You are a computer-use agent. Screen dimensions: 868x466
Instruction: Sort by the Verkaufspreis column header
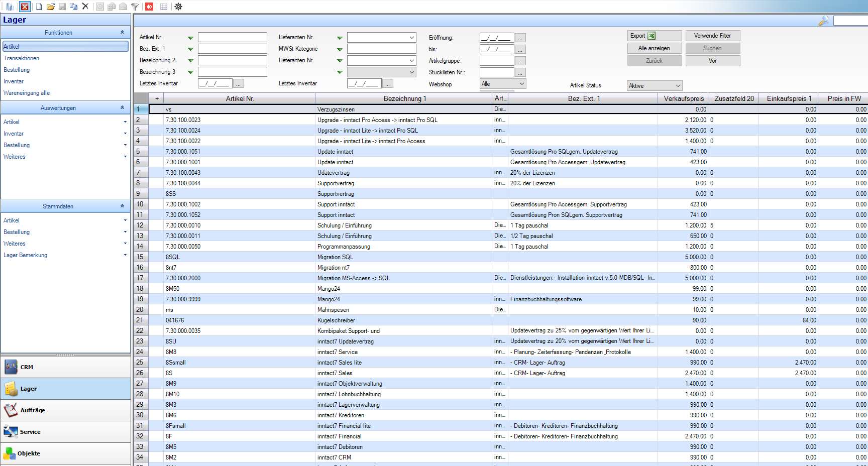click(683, 98)
